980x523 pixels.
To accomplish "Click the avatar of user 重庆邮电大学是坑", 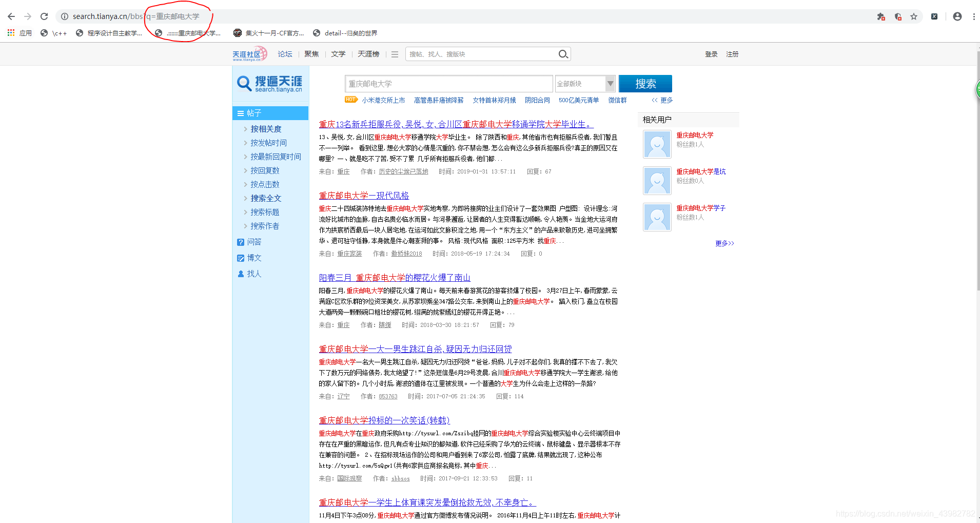I will (x=657, y=181).
